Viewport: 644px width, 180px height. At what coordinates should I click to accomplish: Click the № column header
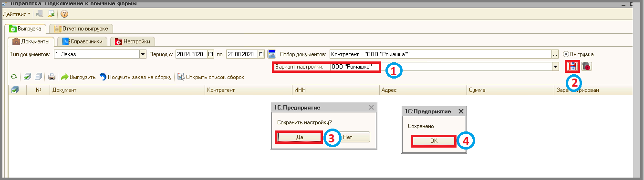tap(39, 90)
